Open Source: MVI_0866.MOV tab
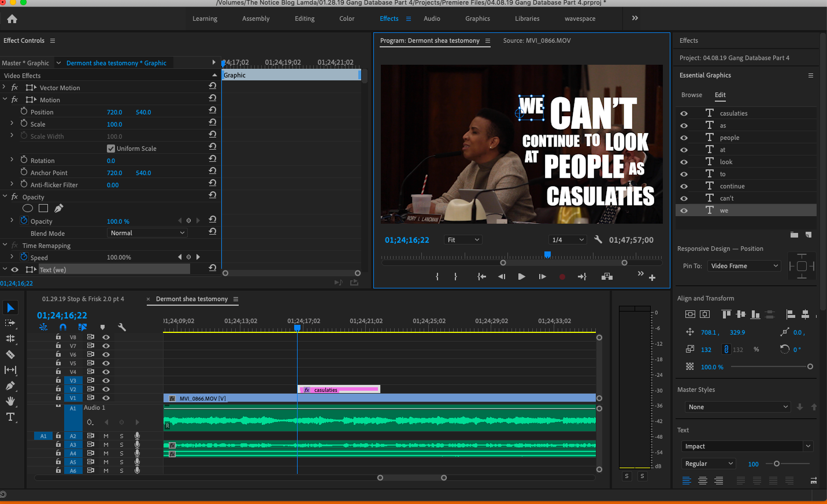Image resolution: width=827 pixels, height=504 pixels. (x=536, y=40)
